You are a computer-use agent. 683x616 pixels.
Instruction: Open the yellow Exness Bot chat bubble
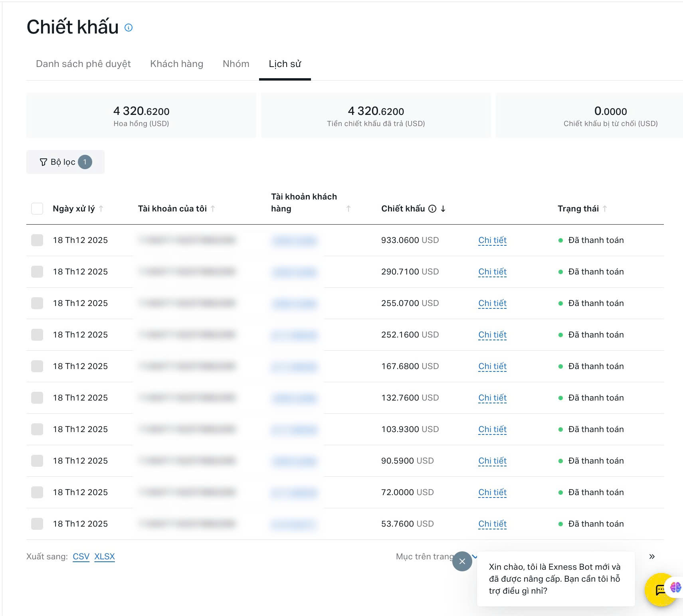659,589
